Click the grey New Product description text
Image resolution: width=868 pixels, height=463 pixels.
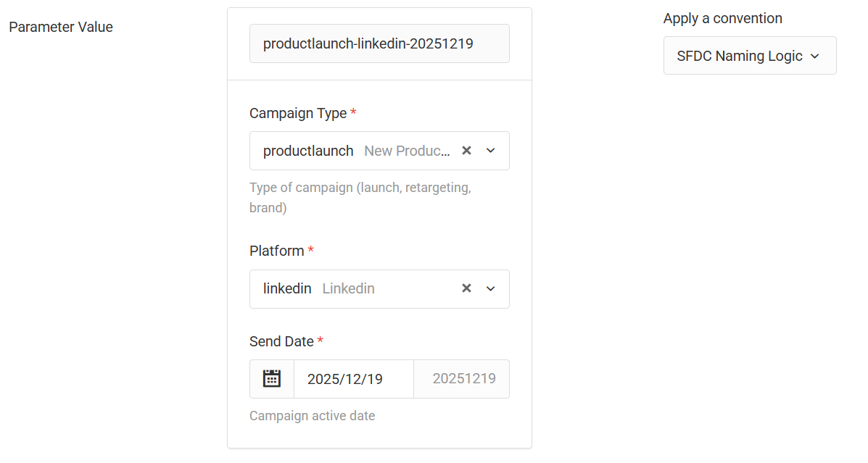[407, 151]
